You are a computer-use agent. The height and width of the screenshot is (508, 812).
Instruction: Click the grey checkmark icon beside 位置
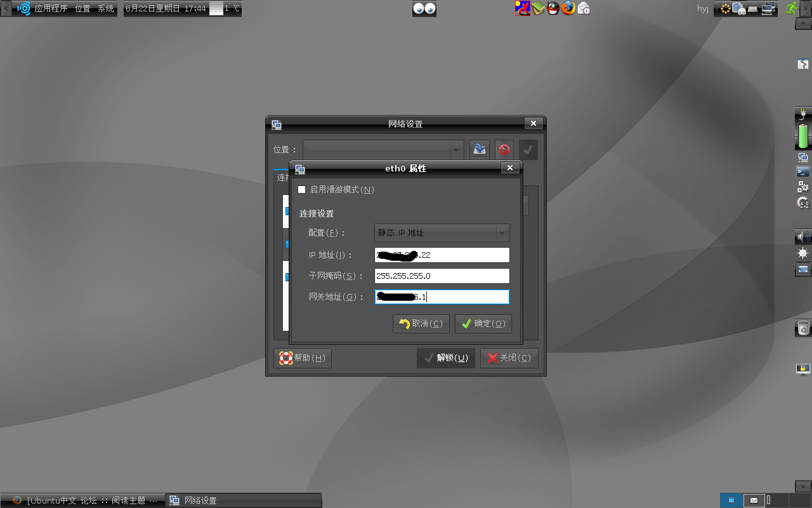(x=528, y=150)
